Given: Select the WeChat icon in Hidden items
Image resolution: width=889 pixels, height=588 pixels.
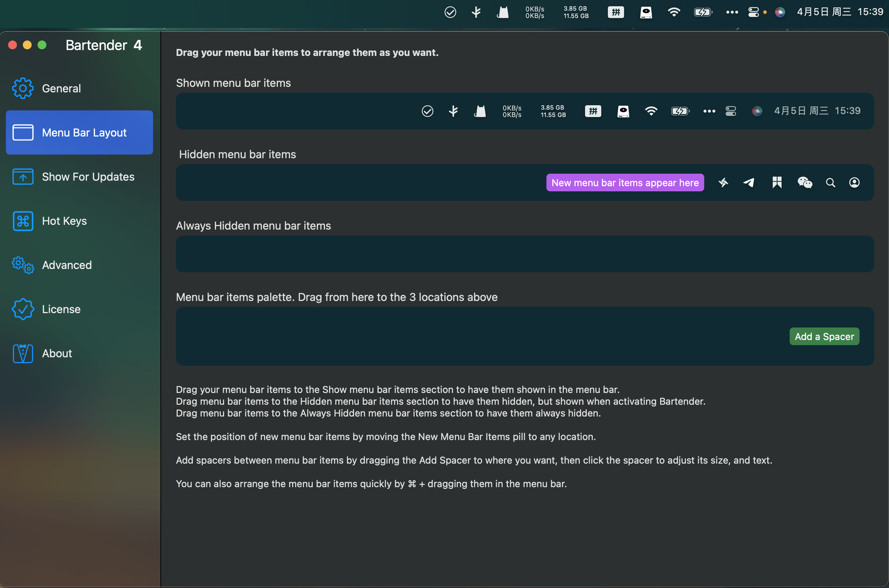Looking at the screenshot, I should click(x=805, y=183).
